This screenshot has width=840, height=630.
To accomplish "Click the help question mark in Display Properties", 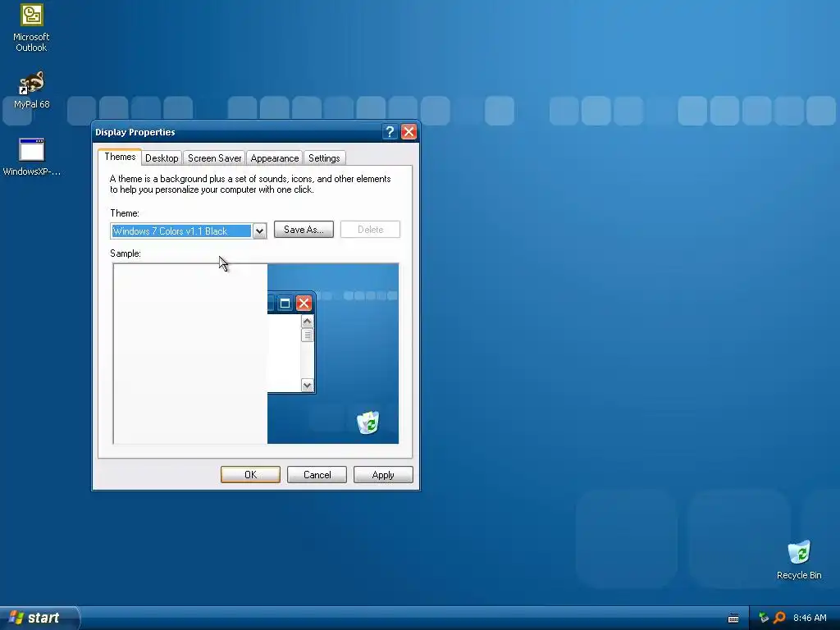I will click(x=390, y=132).
